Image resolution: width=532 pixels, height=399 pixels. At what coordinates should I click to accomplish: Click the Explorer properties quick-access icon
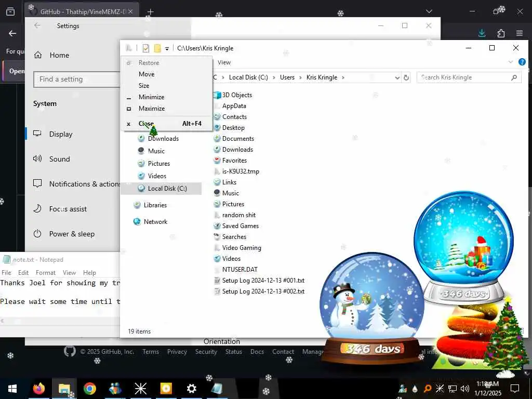coord(146,48)
